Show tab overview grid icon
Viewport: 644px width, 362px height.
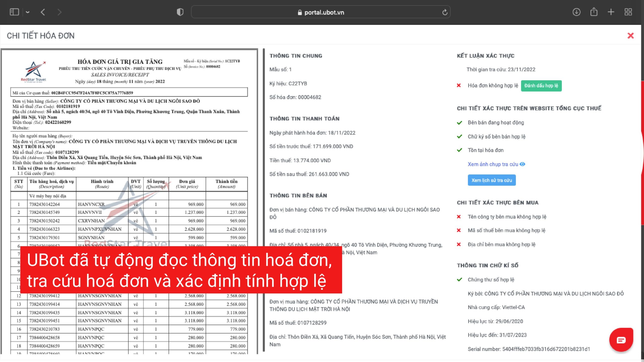tap(628, 12)
